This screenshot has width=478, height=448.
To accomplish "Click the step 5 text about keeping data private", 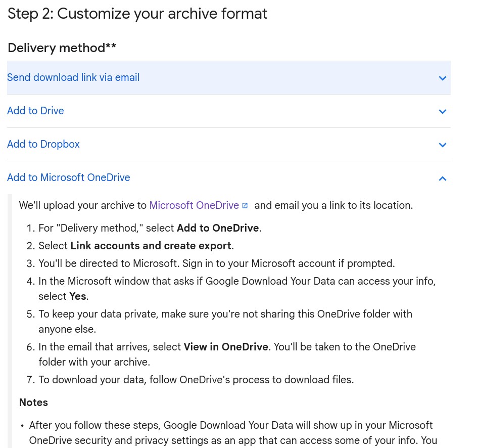I will point(225,322).
